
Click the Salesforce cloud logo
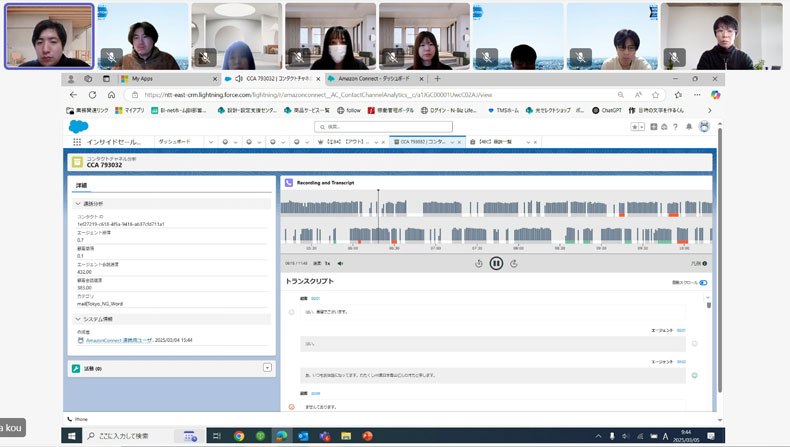tap(79, 126)
